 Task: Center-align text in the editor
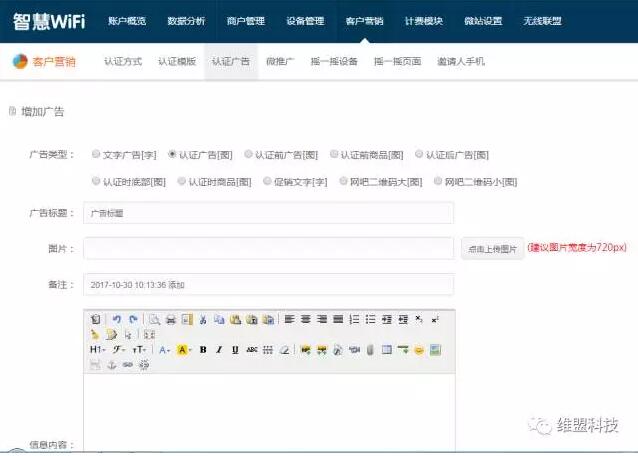pos(306,319)
